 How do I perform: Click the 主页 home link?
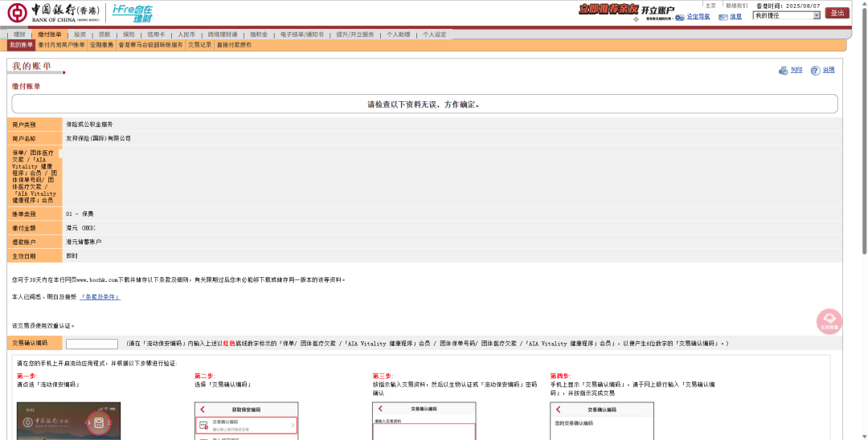pos(710,6)
